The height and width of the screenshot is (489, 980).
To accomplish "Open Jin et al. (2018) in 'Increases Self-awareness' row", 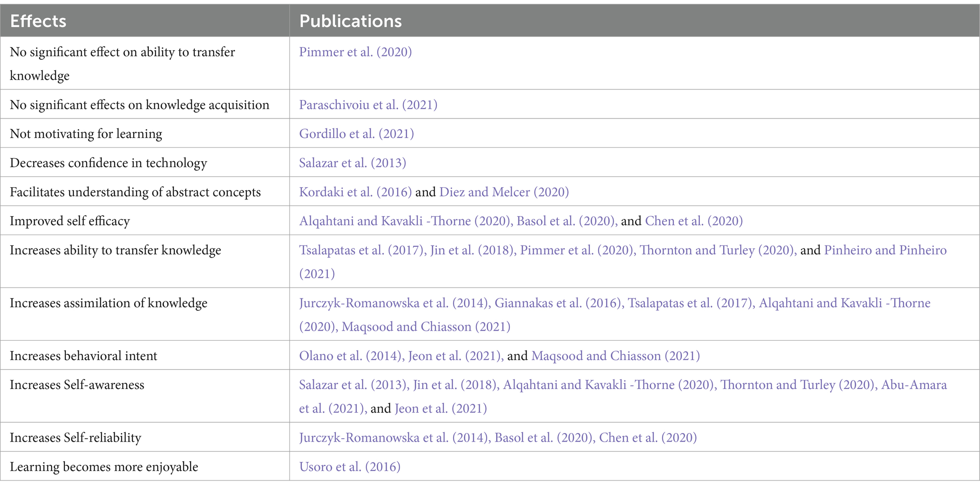I will click(x=456, y=385).
